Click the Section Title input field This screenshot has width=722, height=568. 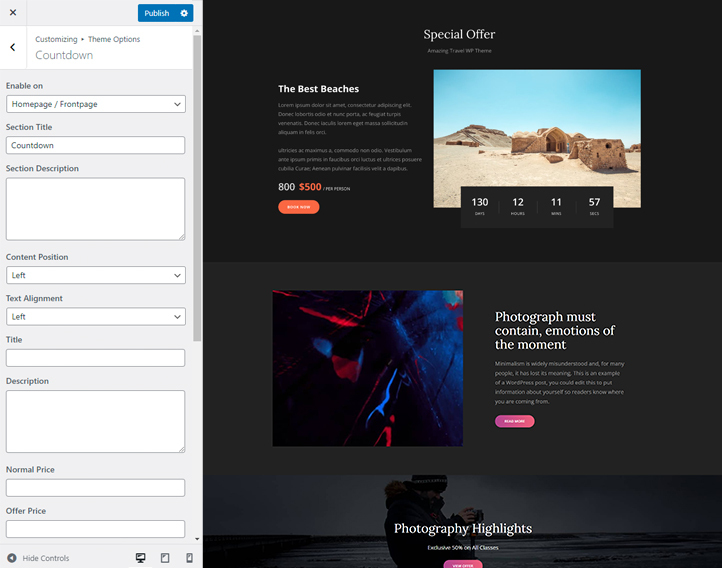96,145
